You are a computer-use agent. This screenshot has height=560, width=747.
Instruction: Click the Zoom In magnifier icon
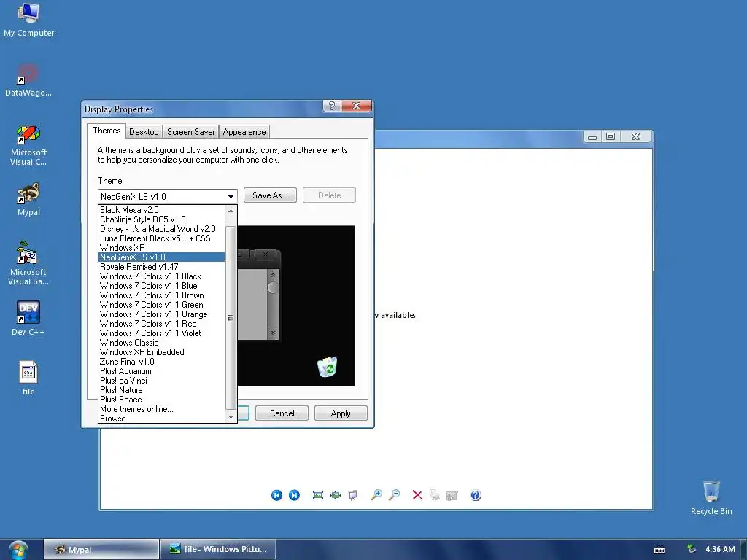(376, 495)
